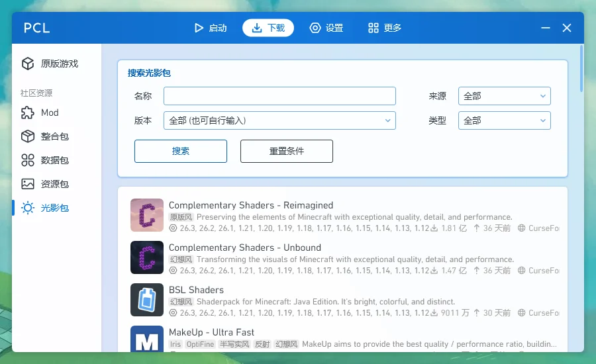Open the 资源包 resource pack section

click(57, 184)
